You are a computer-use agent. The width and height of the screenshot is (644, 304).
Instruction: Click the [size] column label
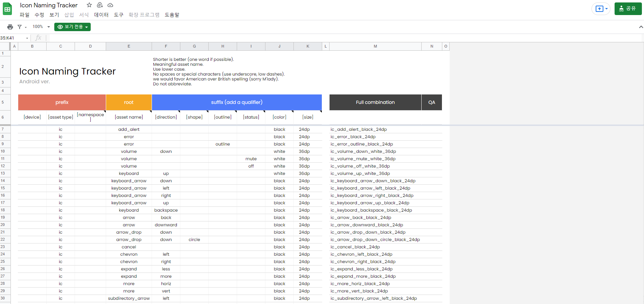[x=308, y=117]
